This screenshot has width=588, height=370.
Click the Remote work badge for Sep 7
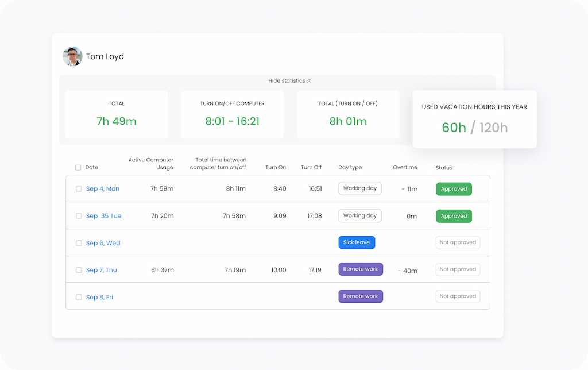click(361, 269)
